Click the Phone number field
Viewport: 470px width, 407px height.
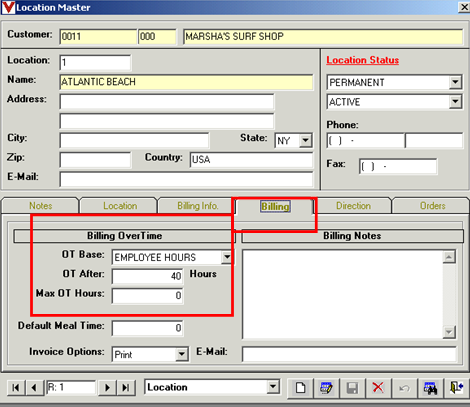click(365, 140)
